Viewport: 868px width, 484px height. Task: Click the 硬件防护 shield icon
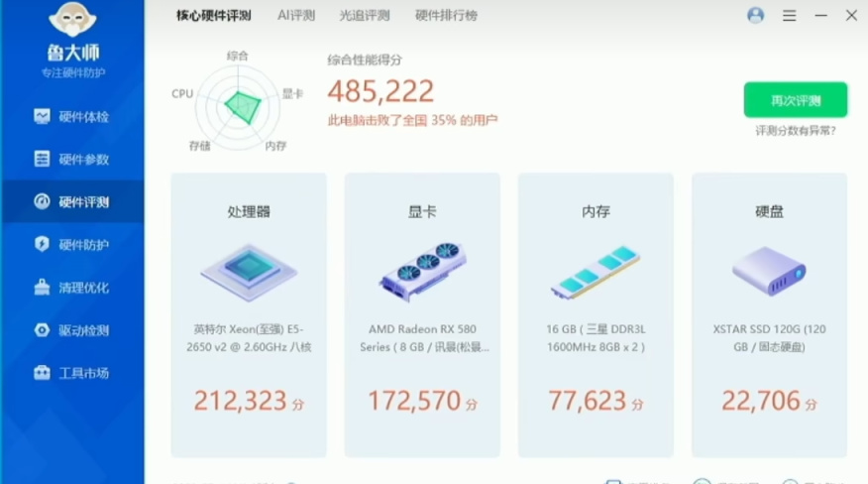pos(42,244)
